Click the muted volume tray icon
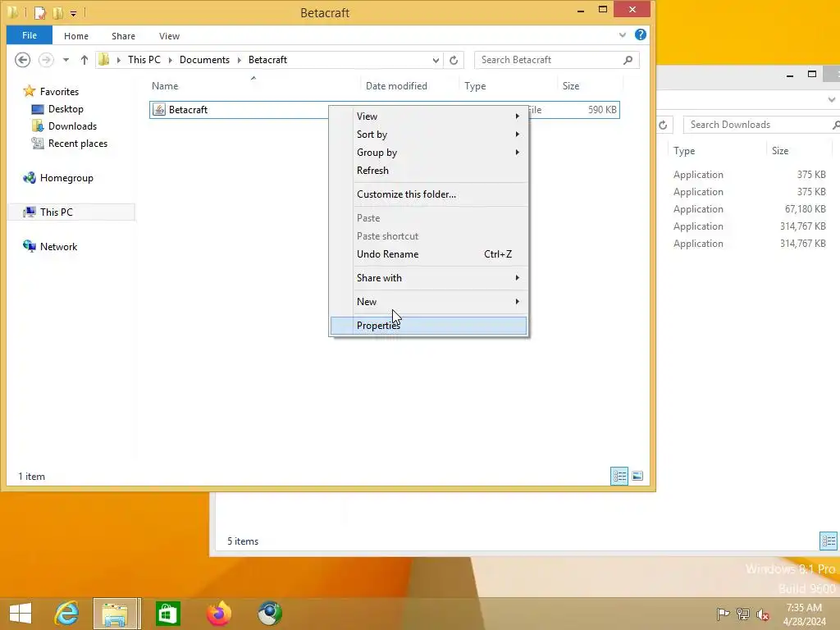Screen dimensions: 840x630 pyautogui.click(x=762, y=614)
